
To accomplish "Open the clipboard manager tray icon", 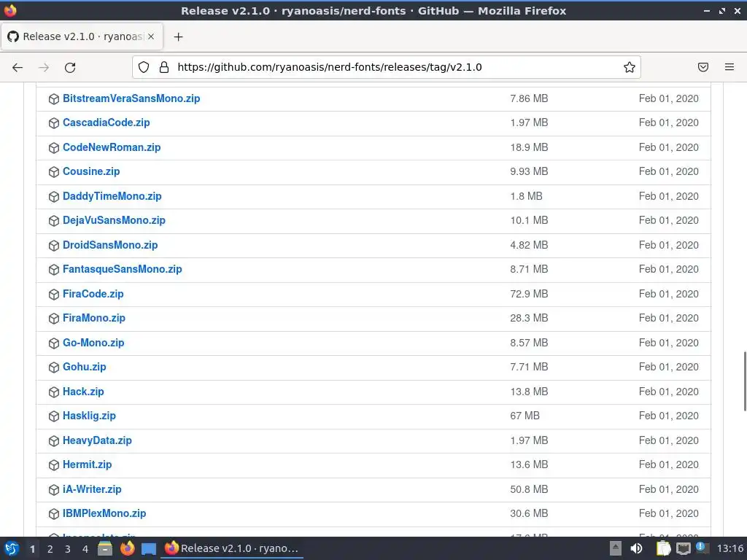I will [663, 548].
